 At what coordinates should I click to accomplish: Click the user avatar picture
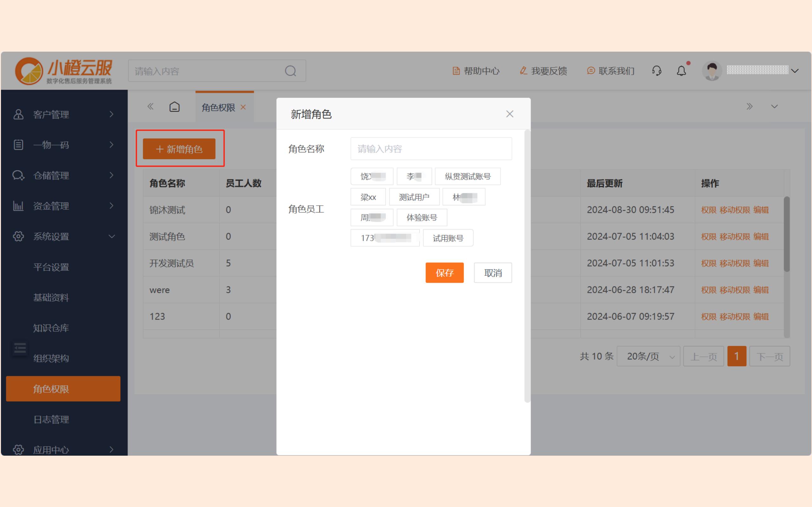pyautogui.click(x=712, y=71)
